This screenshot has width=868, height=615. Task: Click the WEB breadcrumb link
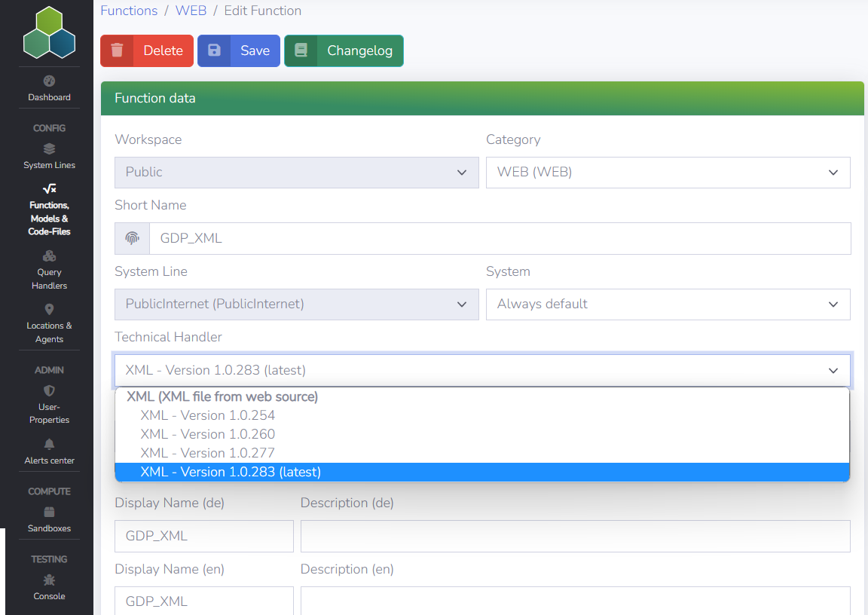[191, 11]
